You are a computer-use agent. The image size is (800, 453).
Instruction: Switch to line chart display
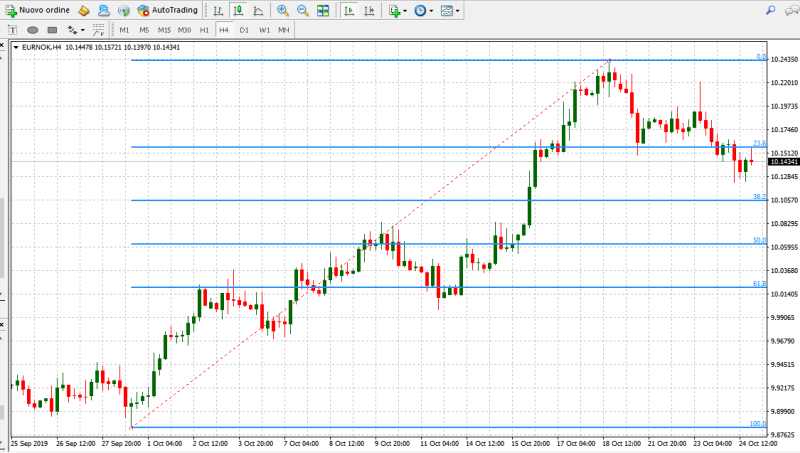260,10
